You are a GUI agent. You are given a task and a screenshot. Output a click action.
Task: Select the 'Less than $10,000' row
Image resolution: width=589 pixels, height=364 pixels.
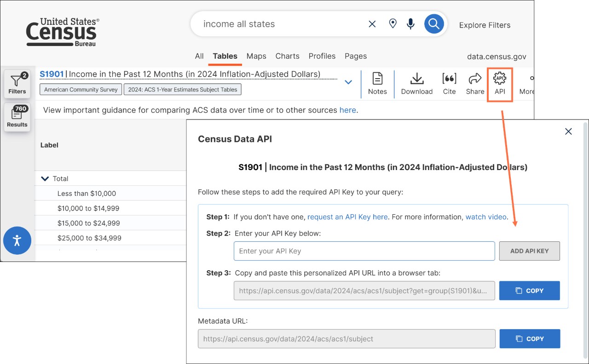pos(110,193)
